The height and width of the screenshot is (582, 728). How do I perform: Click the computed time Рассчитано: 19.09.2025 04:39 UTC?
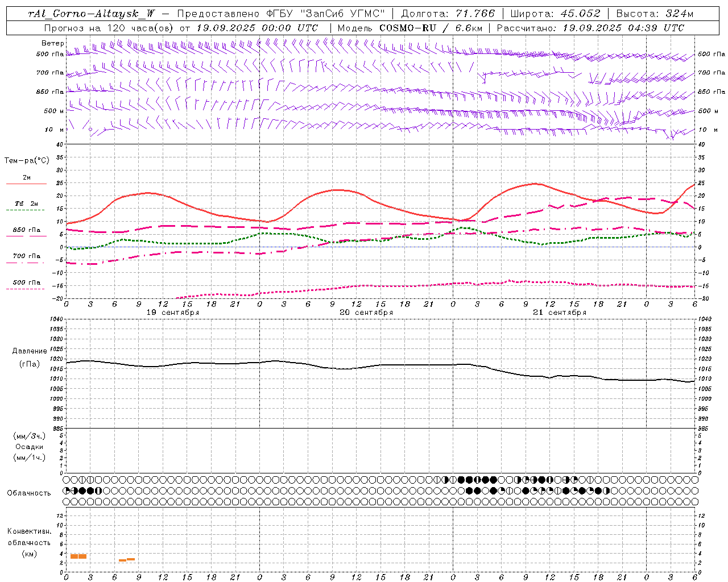click(590, 28)
